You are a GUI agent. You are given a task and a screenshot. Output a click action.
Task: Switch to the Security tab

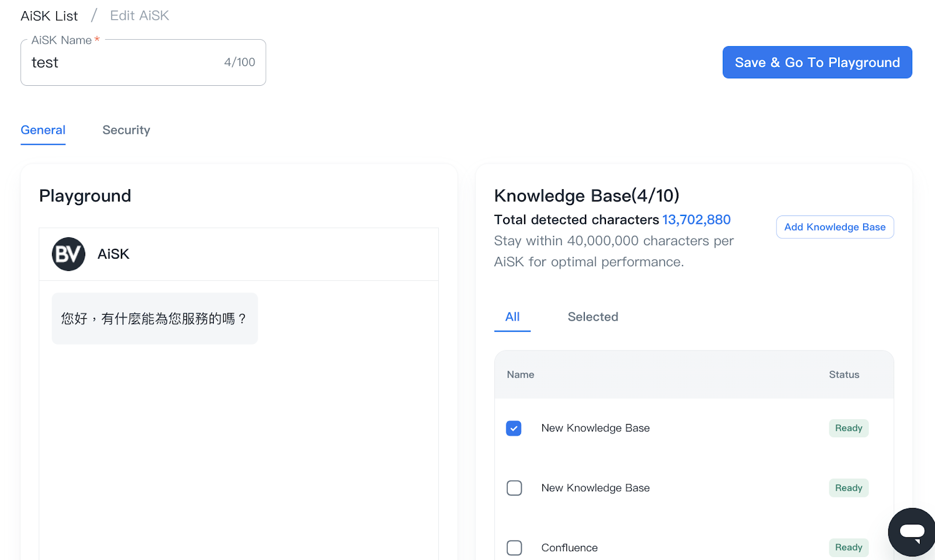point(126,130)
